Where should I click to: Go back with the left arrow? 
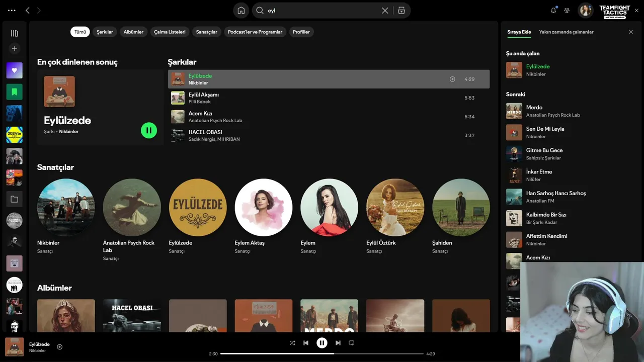point(27,10)
